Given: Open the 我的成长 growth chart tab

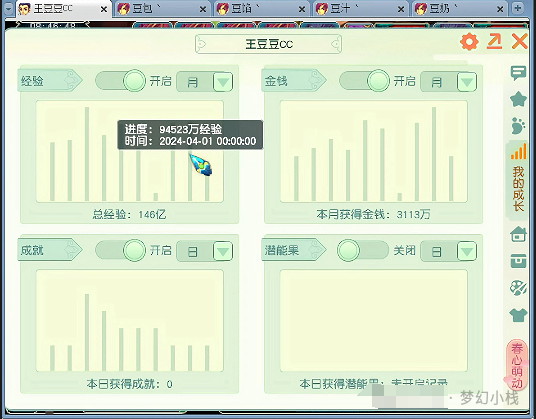Looking at the screenshot, I should point(518,179).
